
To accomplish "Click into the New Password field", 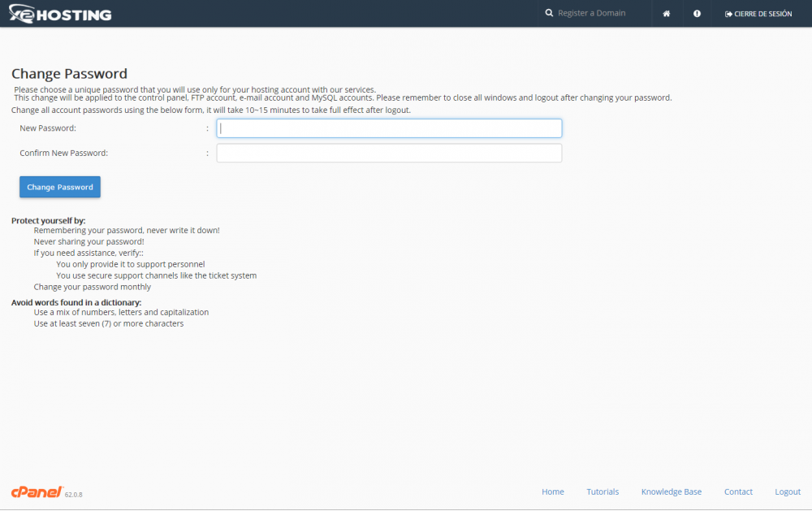I will tap(389, 128).
